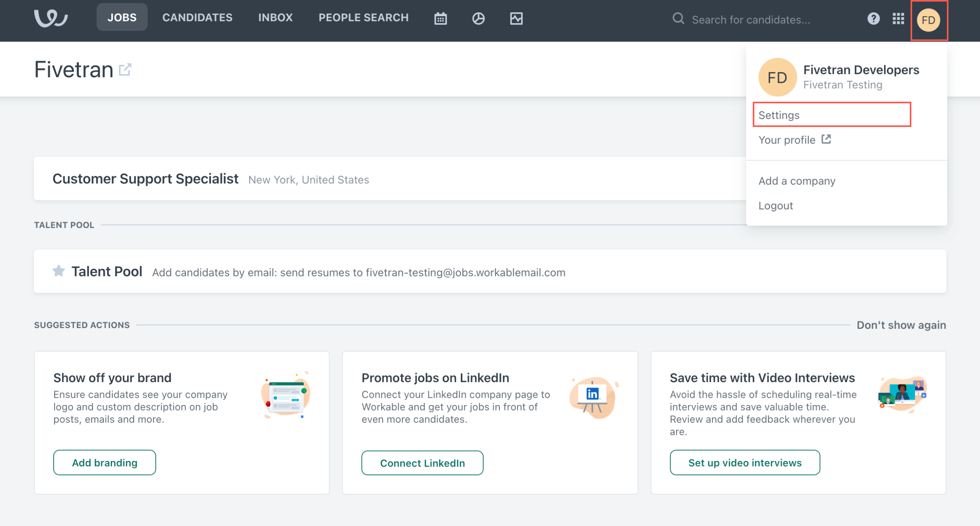Click the FD avatar in top bar
This screenshot has width=980, height=526.
click(928, 20)
